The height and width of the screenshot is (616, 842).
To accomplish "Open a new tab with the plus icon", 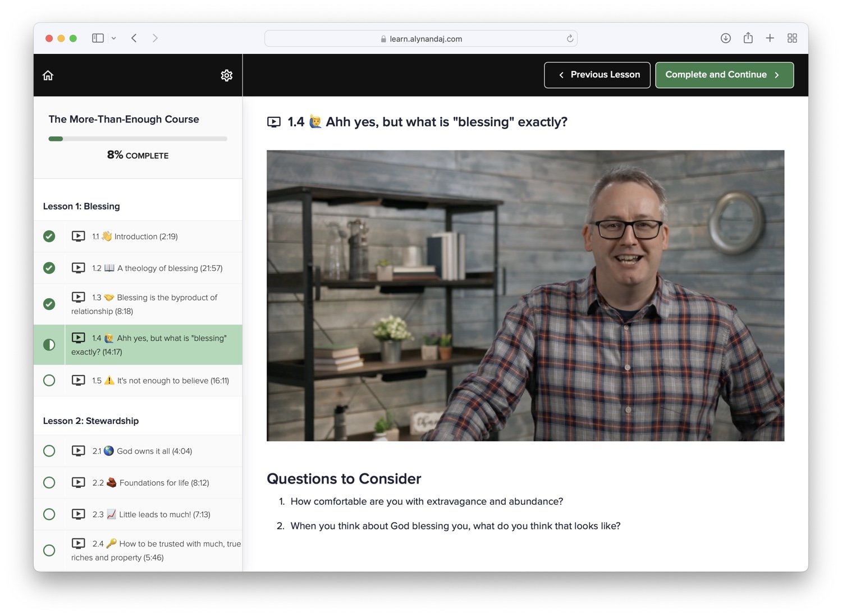I will 770,38.
